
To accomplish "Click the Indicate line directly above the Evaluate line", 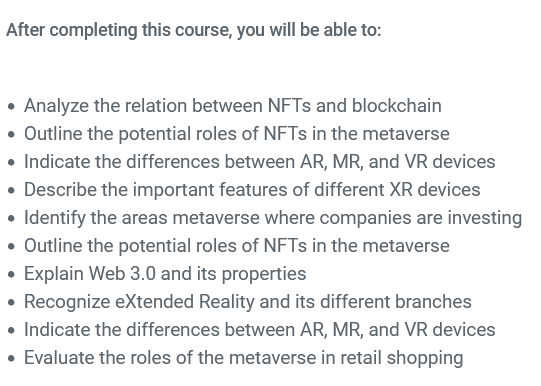I will 259,330.
